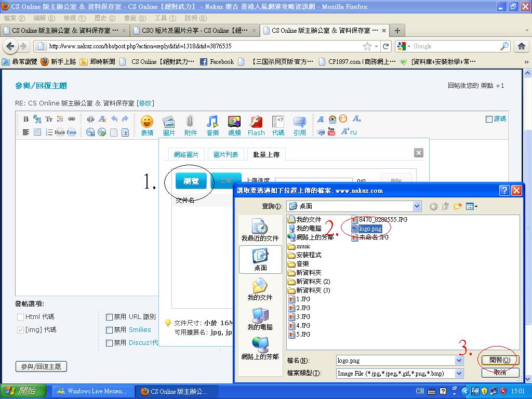Select the 5.JPG file in list
The width and height of the screenshot is (532, 399).
click(303, 335)
